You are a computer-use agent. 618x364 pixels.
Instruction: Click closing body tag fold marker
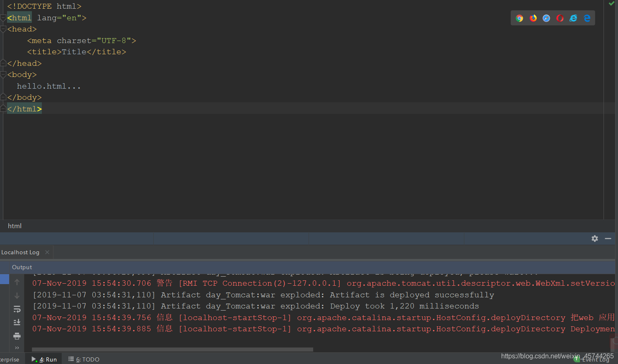coord(3,97)
